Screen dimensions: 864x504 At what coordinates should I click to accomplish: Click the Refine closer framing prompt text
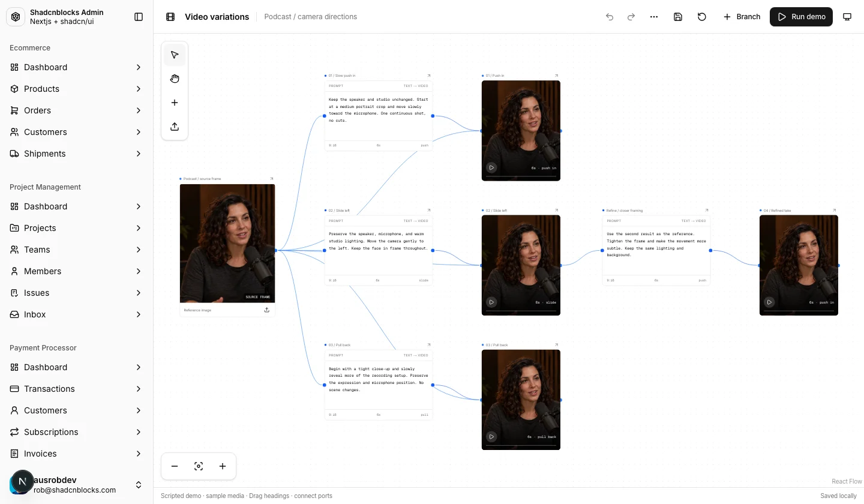point(656,245)
